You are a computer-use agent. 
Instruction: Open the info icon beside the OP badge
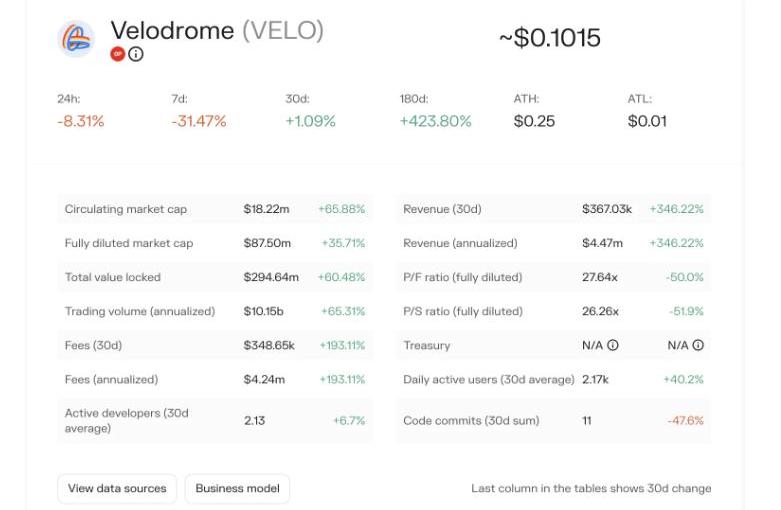tap(136, 54)
